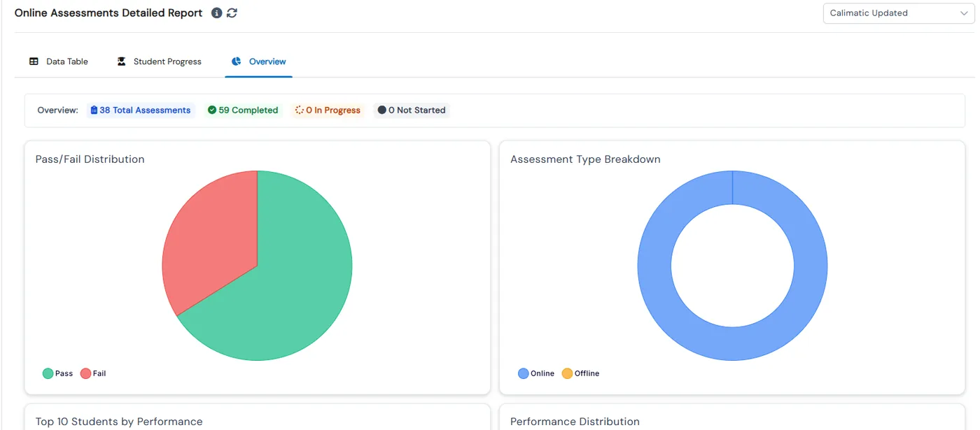Click the 38 Total Assessments badge
Image resolution: width=980 pixels, height=430 pixels.
pyautogui.click(x=141, y=110)
